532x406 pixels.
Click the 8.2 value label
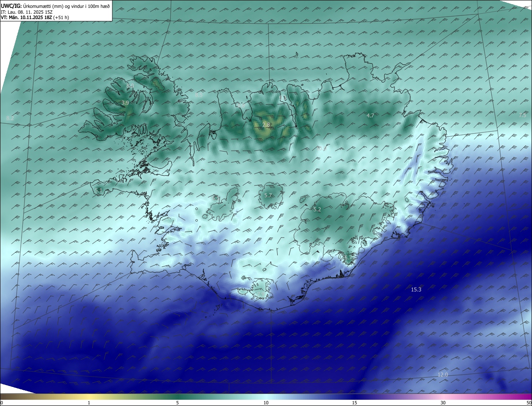(10, 118)
